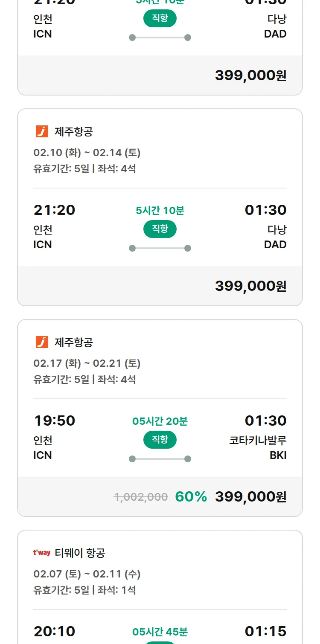The image size is (320, 644).
Task: Select the 399,000원 price at the top card
Action: [250, 75]
